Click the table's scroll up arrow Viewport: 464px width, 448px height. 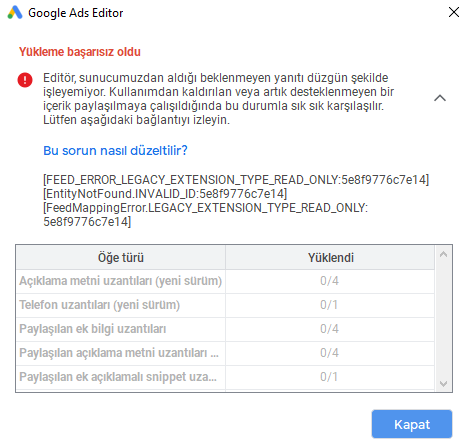coord(443,254)
